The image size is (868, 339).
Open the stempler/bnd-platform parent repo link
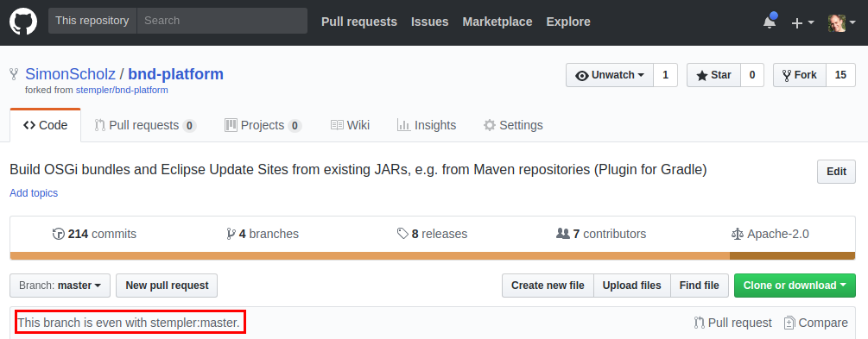[122, 90]
